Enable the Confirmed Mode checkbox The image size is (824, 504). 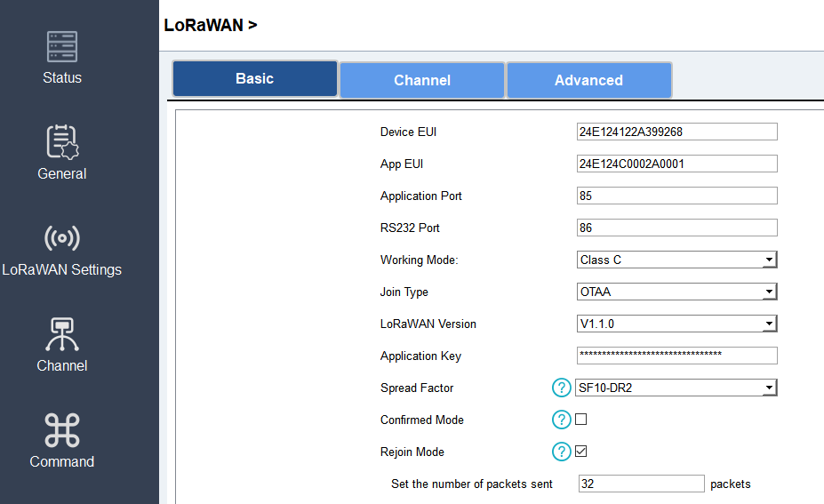(x=581, y=420)
